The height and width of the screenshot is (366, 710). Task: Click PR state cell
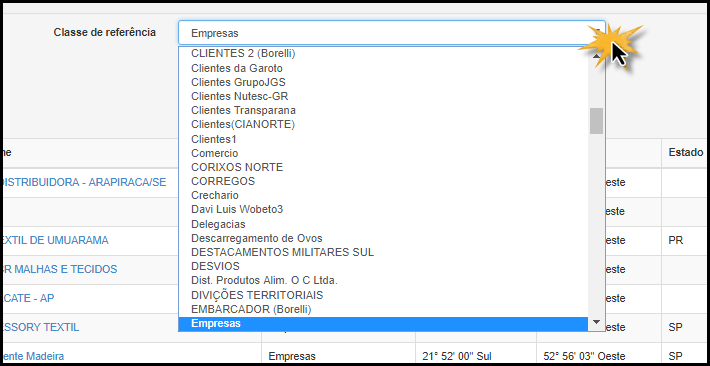tap(676, 240)
